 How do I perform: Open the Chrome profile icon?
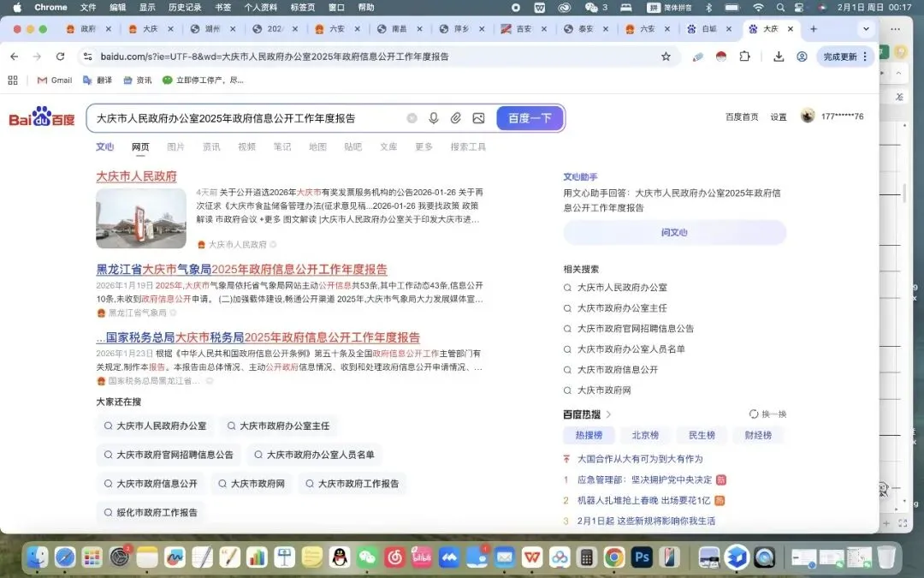(x=802, y=57)
